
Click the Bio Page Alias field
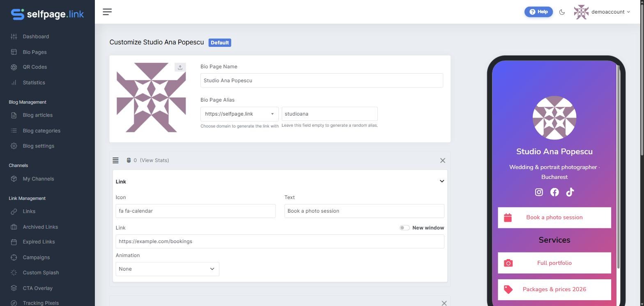329,114
